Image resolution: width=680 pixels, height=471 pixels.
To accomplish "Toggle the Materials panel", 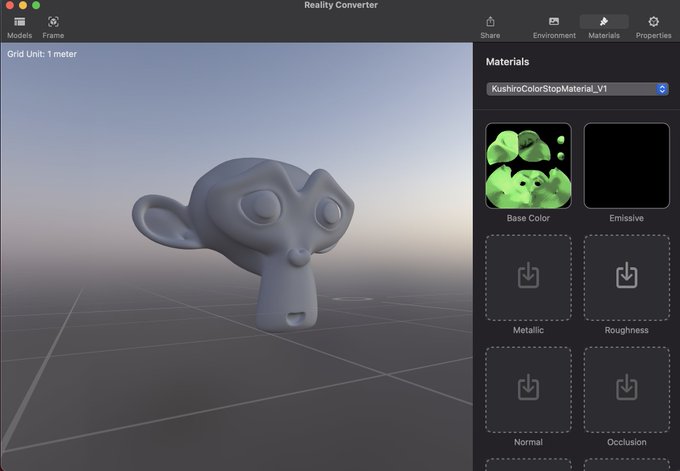I will tap(604, 27).
